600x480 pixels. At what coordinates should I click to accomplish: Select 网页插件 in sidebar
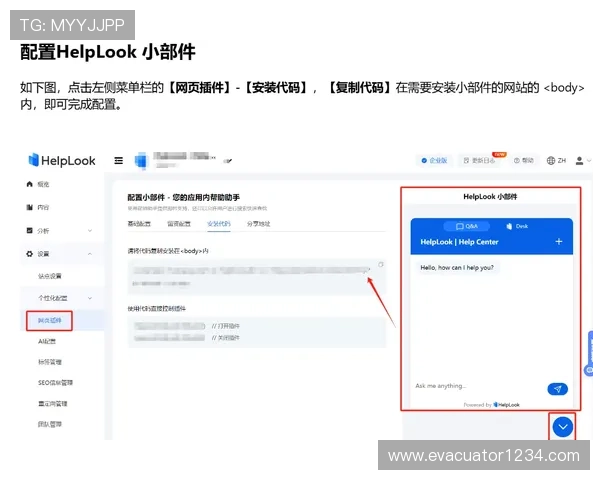coord(49,320)
